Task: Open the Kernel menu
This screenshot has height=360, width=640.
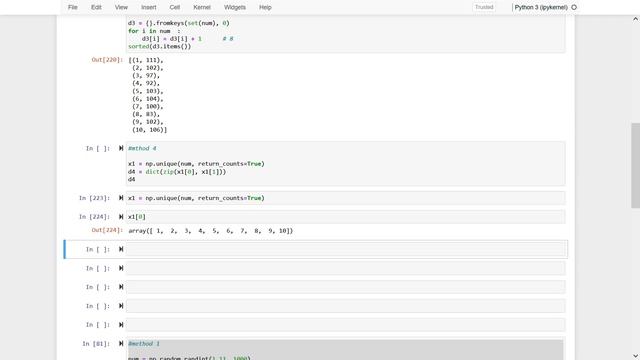Action: pyautogui.click(x=202, y=7)
